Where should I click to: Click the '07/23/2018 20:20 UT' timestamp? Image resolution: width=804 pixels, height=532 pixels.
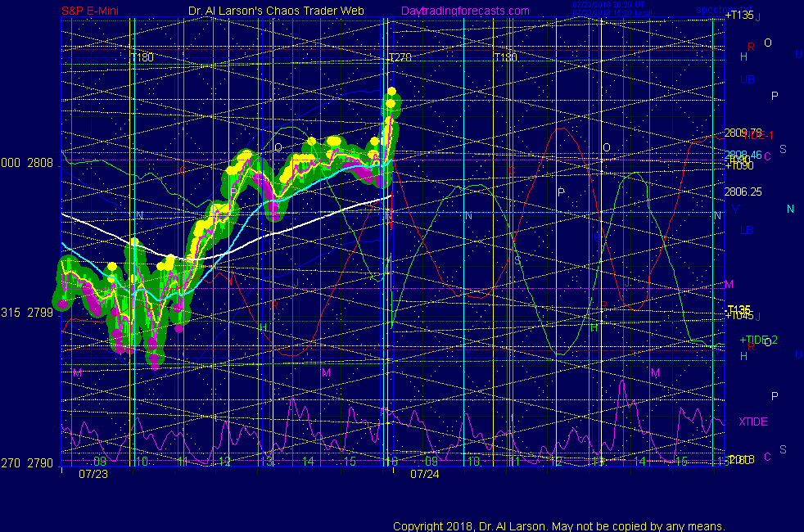[x=608, y=5]
